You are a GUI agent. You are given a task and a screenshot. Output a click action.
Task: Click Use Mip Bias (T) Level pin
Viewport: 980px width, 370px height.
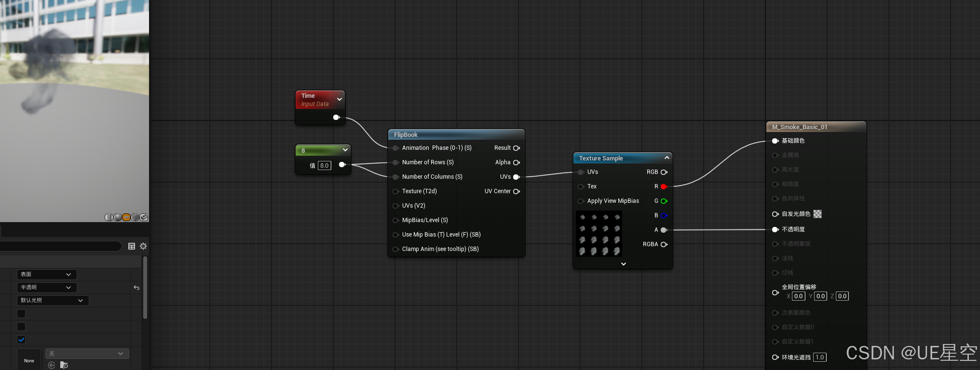(x=395, y=235)
